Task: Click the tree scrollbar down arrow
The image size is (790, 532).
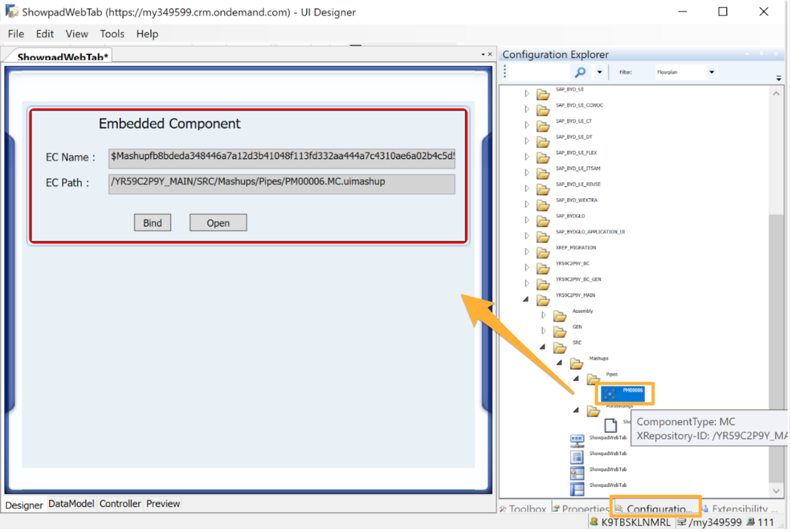Action: [x=777, y=491]
